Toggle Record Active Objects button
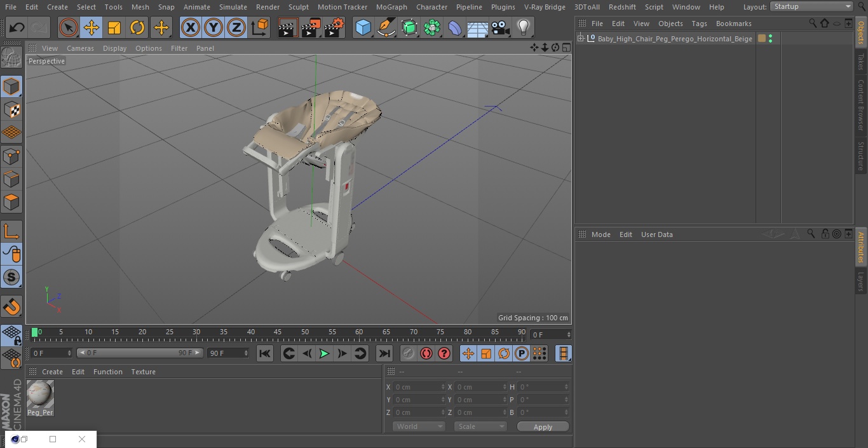Image resolution: width=868 pixels, height=448 pixels. click(x=409, y=353)
